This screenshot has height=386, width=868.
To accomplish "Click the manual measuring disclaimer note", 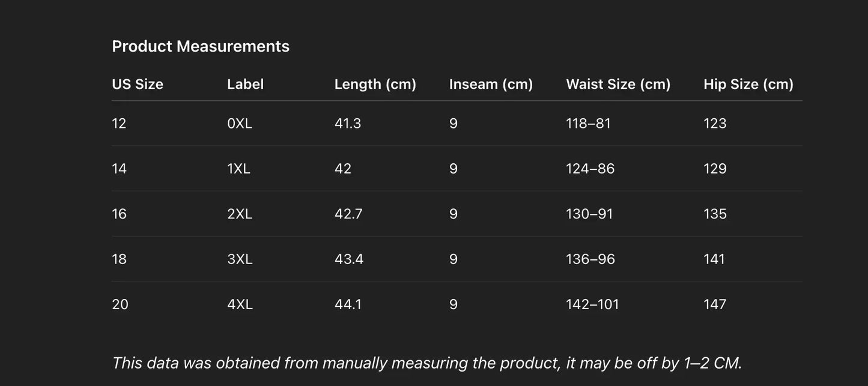I will [x=427, y=363].
